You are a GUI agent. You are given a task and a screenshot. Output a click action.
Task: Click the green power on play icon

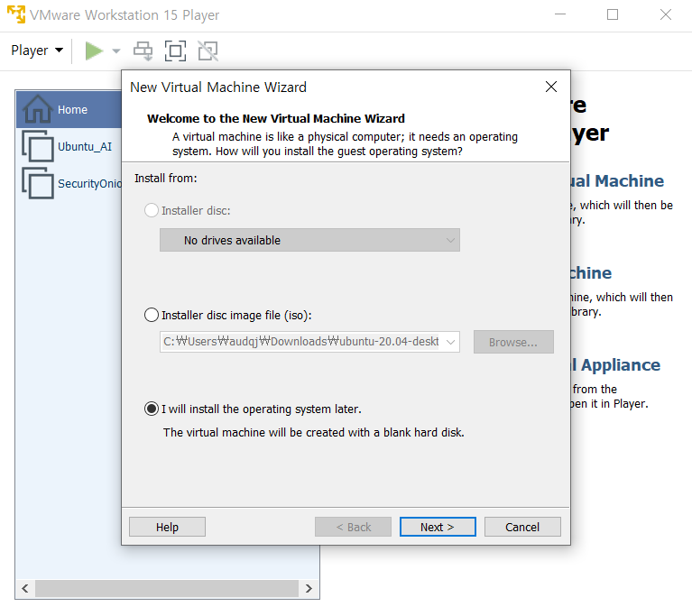pyautogui.click(x=94, y=51)
